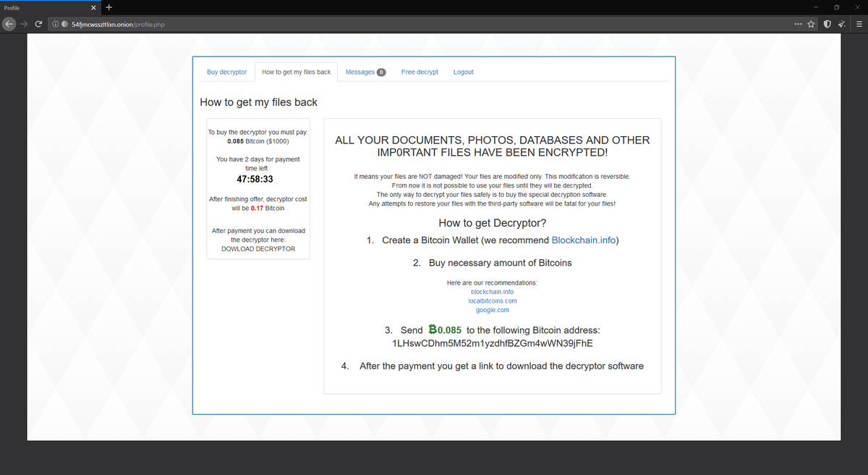
Task: Click the google.com recommendation link
Action: (x=492, y=310)
